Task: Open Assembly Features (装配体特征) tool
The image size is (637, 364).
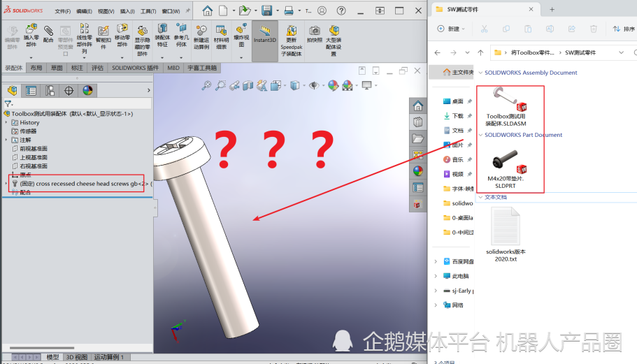Action: (162, 36)
